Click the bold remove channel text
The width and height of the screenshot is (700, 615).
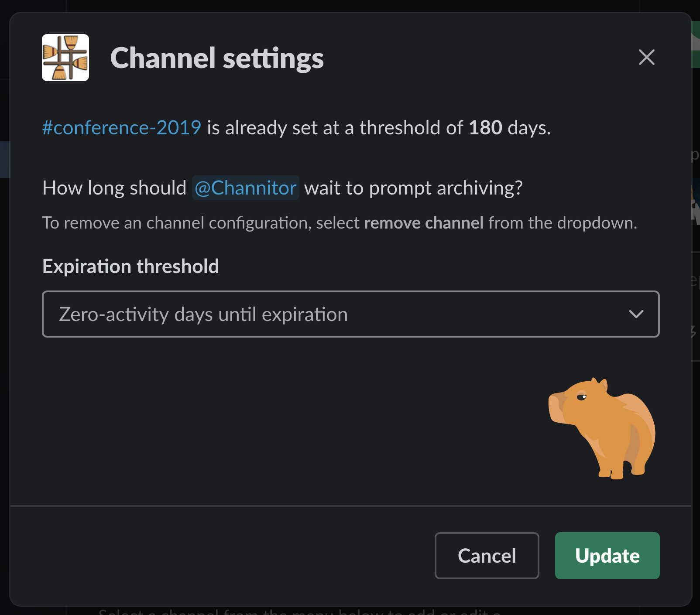[424, 223]
